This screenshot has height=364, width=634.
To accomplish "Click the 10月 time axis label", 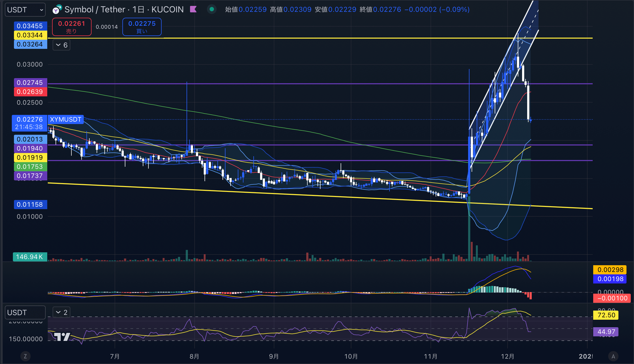I will click(351, 356).
